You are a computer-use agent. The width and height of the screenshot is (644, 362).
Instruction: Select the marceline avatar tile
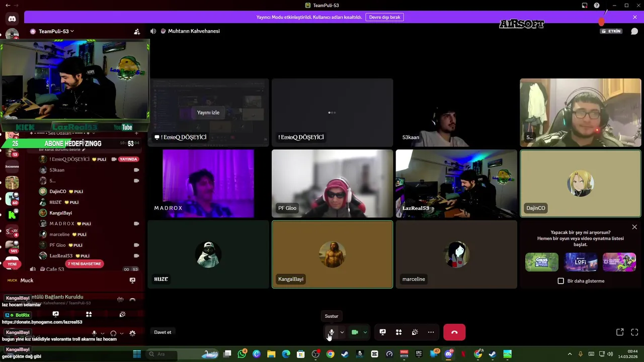click(456, 254)
